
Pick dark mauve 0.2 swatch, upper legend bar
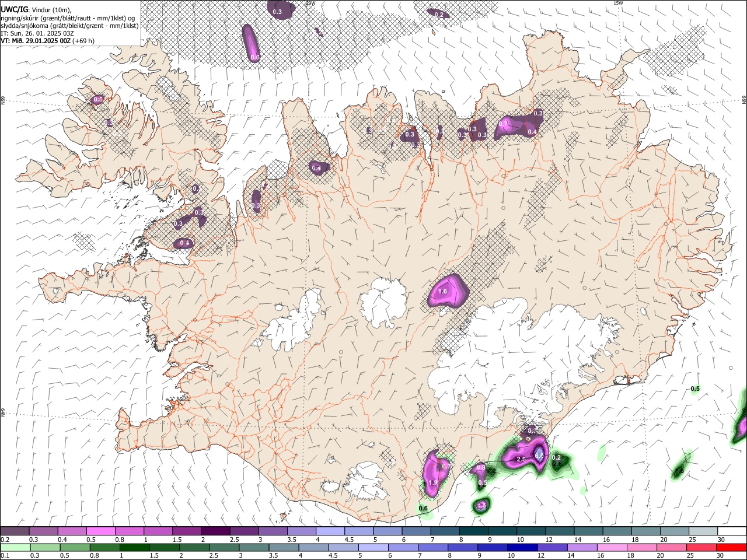[15, 531]
